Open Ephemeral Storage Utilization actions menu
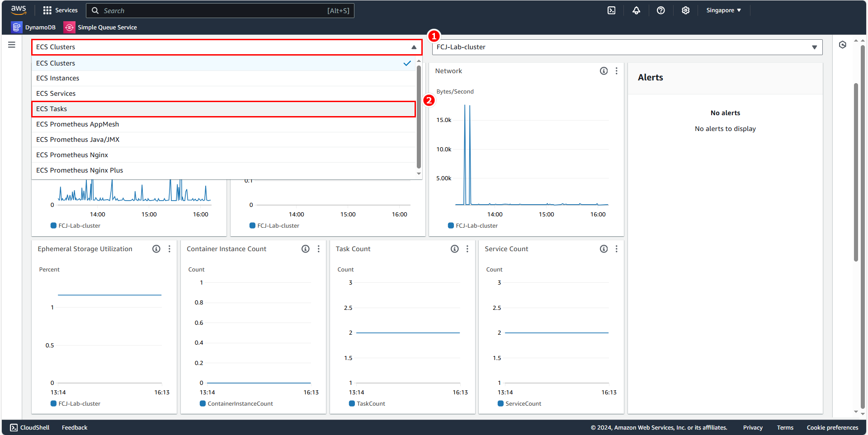868x435 pixels. pos(170,249)
